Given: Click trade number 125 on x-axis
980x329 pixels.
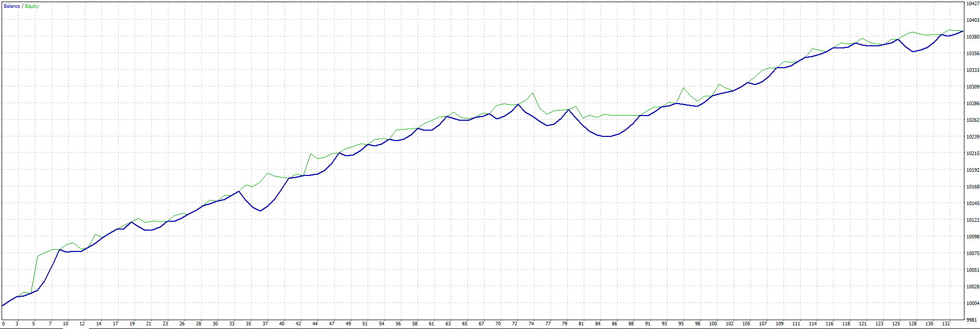Looking at the screenshot, I should [x=896, y=324].
